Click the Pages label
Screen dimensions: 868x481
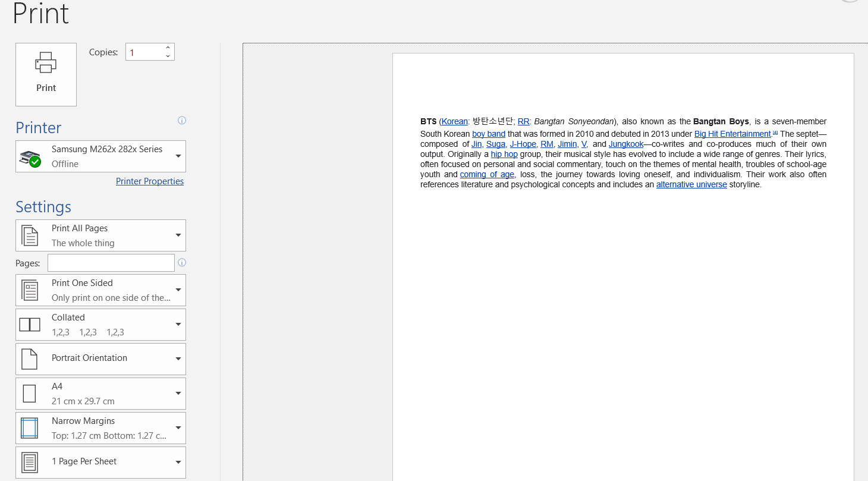coord(28,263)
